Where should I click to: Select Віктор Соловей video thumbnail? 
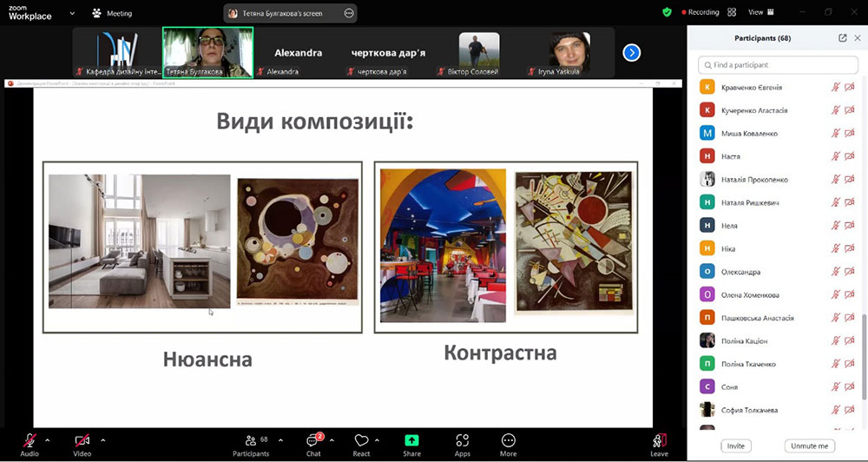click(479, 53)
